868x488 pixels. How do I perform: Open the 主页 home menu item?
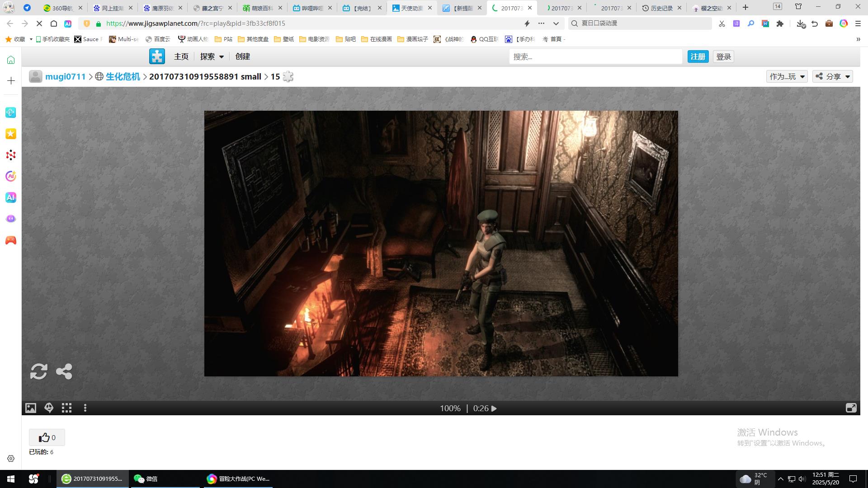pos(181,56)
